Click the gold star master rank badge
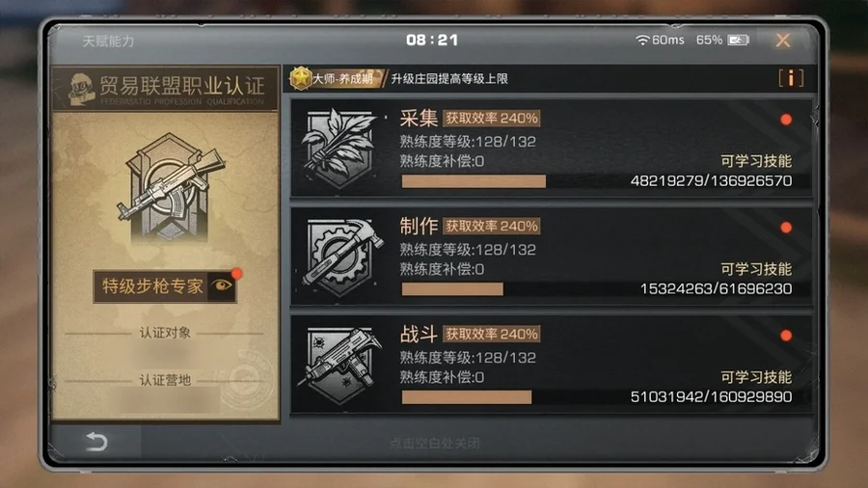 (x=301, y=78)
